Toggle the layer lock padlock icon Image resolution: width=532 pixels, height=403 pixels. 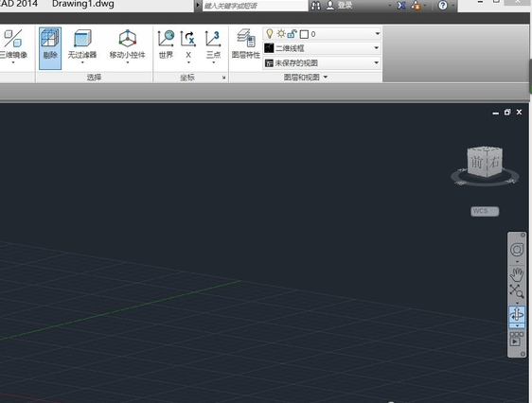[x=292, y=33]
